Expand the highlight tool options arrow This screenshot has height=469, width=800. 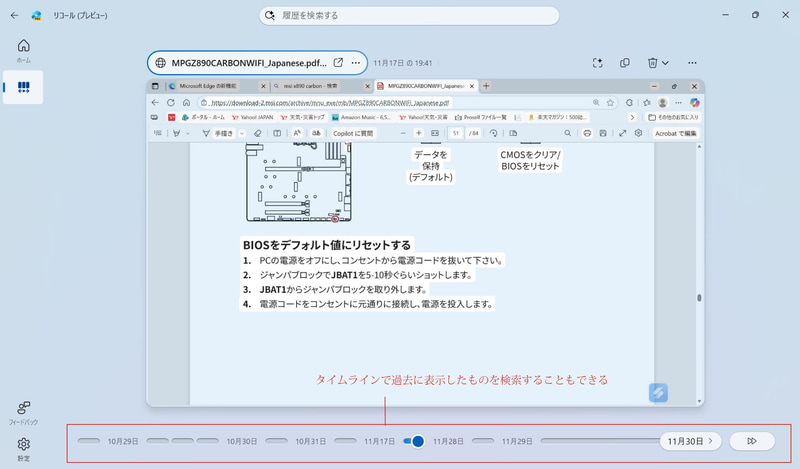point(188,133)
